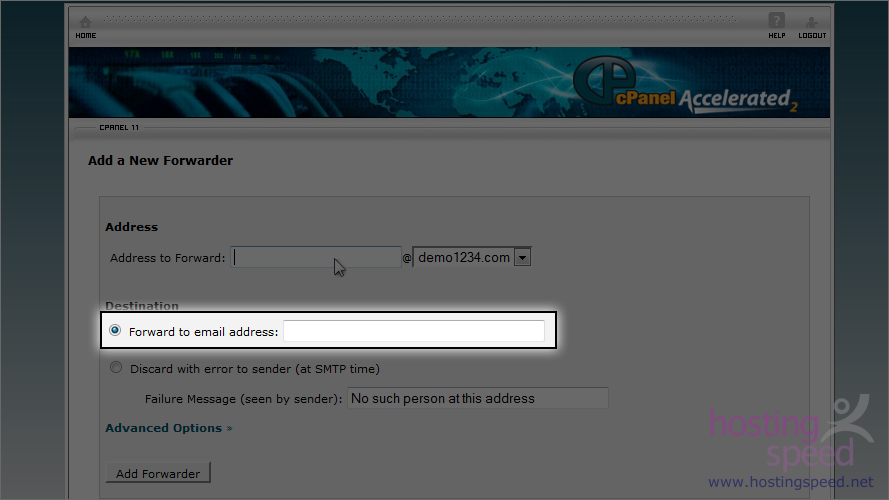This screenshot has height=500, width=889.
Task: Click the LOGOUT label in top bar
Action: click(x=812, y=36)
